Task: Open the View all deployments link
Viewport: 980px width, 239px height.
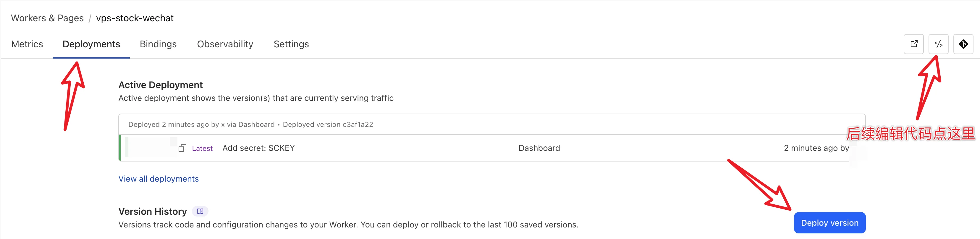Action: [158, 179]
